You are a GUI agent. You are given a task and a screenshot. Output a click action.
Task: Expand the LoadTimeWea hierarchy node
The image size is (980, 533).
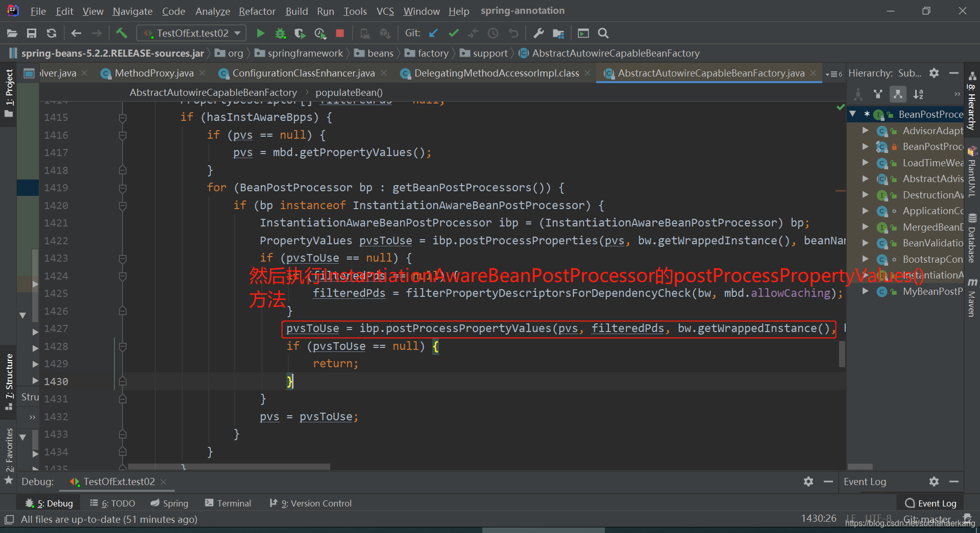tap(865, 163)
